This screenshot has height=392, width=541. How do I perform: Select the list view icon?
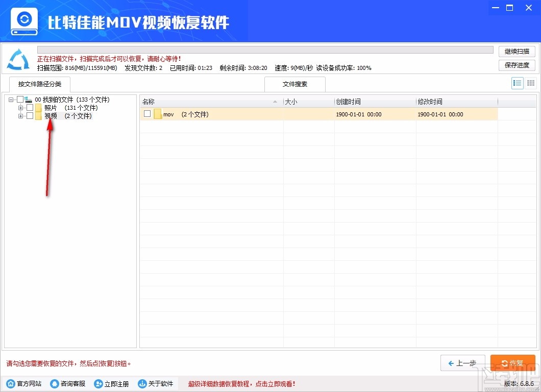coord(517,83)
